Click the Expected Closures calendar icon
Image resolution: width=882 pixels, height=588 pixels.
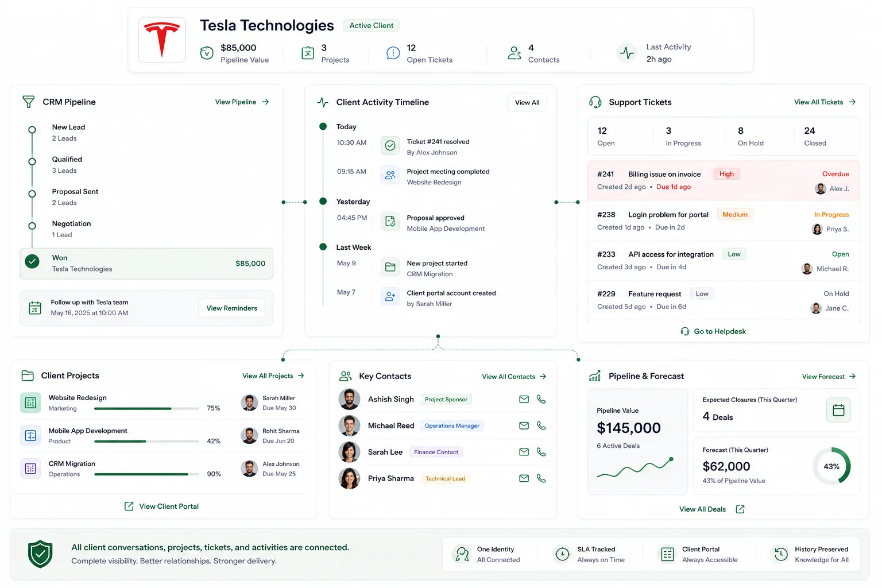tap(838, 410)
